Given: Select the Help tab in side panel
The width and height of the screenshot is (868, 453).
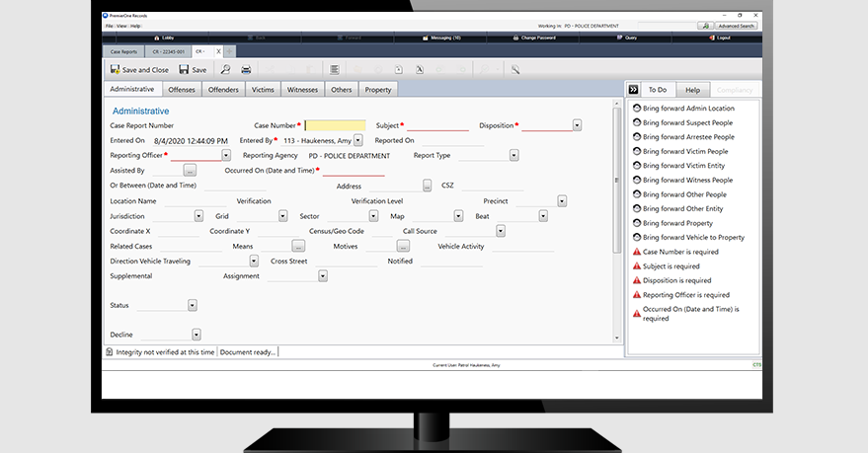Looking at the screenshot, I should [x=692, y=90].
